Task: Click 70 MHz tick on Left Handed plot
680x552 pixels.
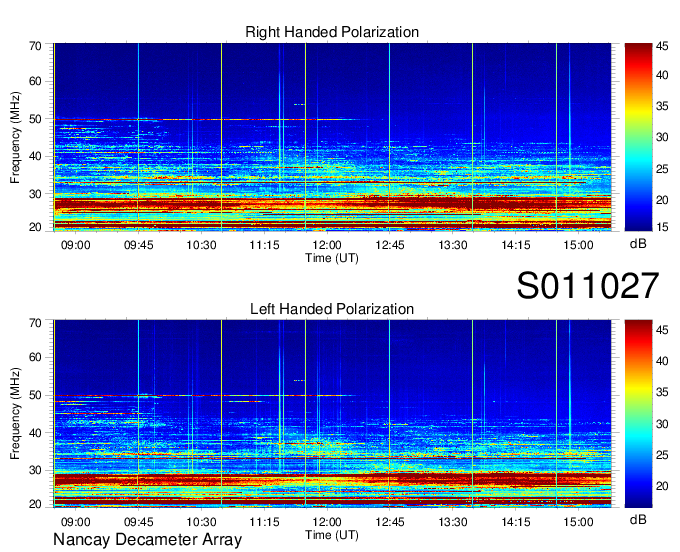Action: (35, 323)
